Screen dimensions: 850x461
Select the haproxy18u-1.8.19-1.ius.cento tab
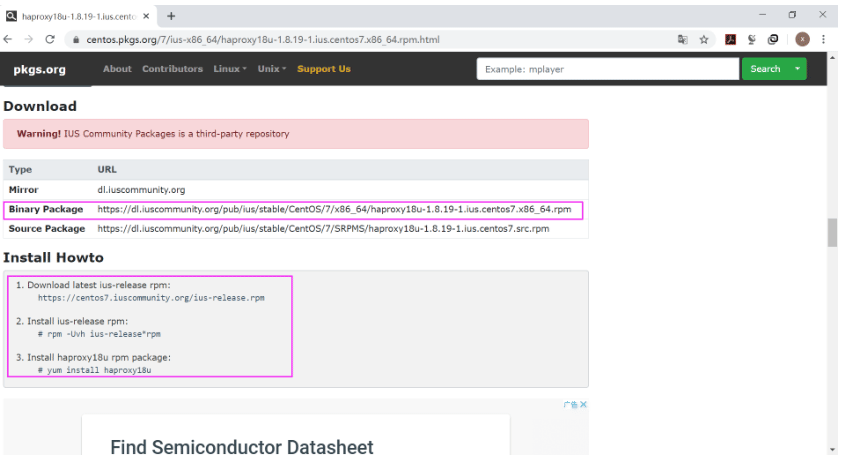pos(78,16)
